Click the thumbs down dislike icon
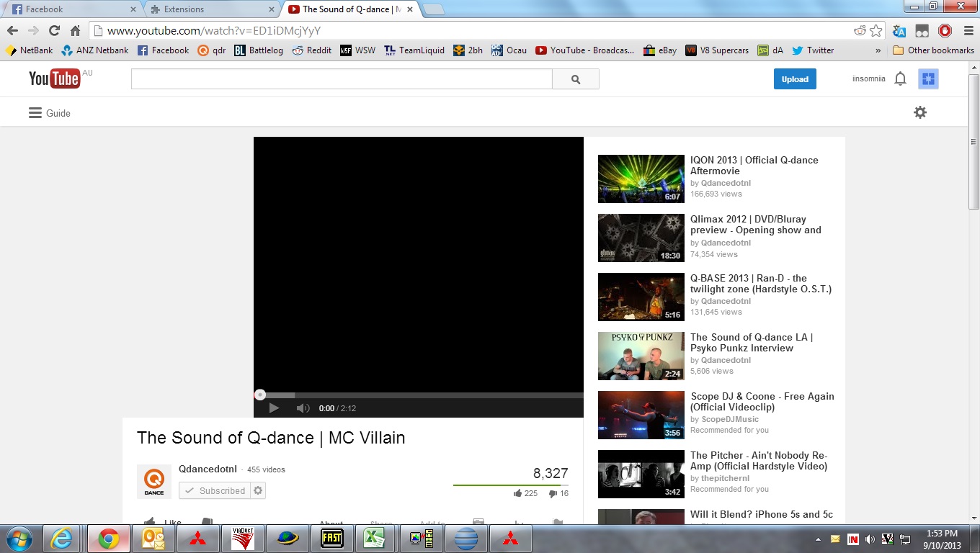Image resolution: width=980 pixels, height=553 pixels. click(553, 494)
